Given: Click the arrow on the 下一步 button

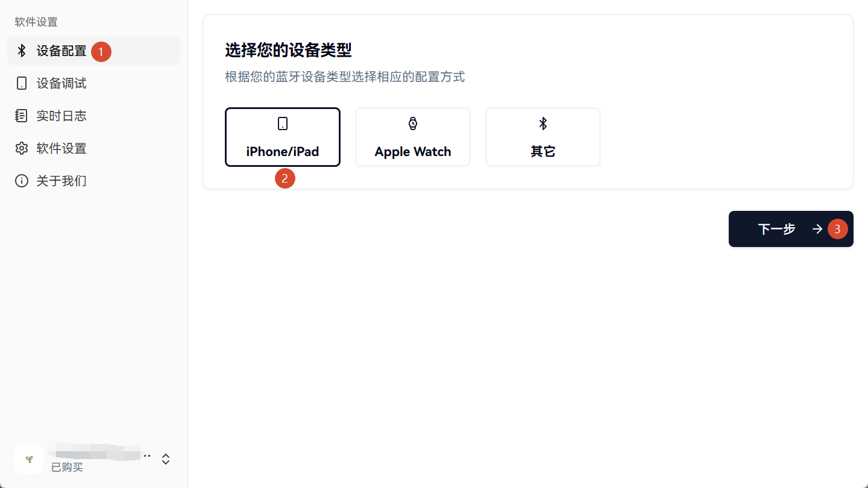Looking at the screenshot, I should [x=817, y=229].
